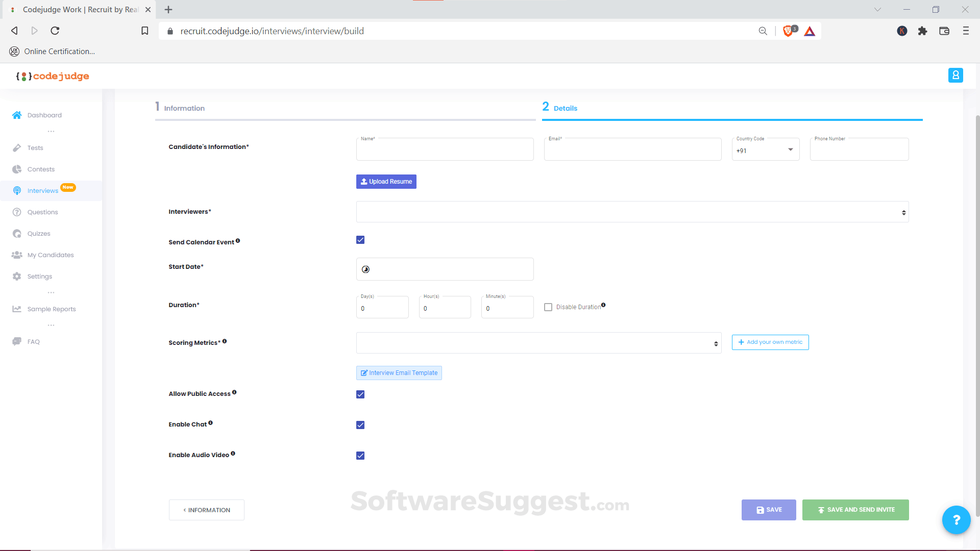Open the Contests section
The width and height of the screenshot is (980, 551).
(x=41, y=169)
